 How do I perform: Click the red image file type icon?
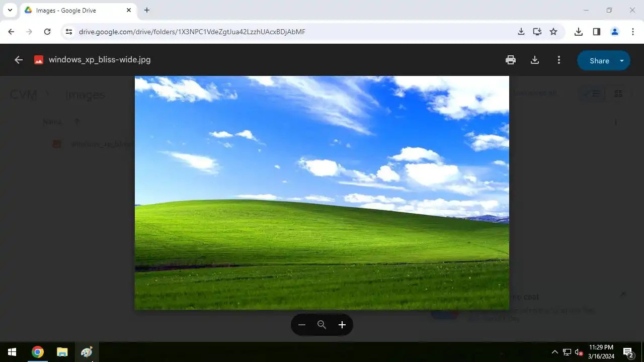[x=39, y=60]
